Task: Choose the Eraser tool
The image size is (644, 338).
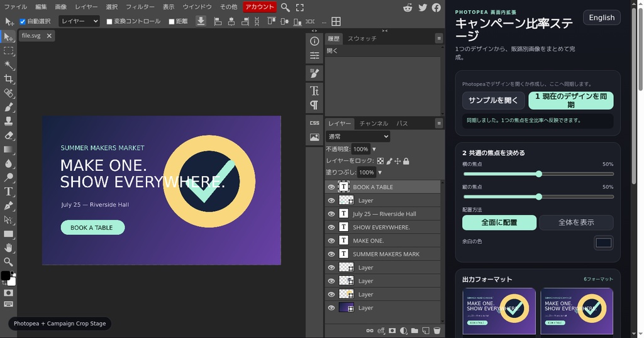Action: click(9, 135)
